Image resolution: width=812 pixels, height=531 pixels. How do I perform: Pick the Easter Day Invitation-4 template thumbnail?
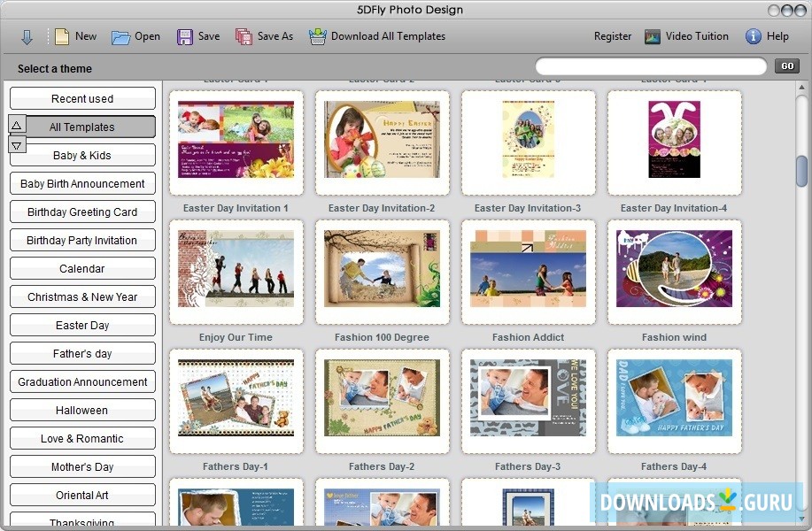(x=674, y=142)
